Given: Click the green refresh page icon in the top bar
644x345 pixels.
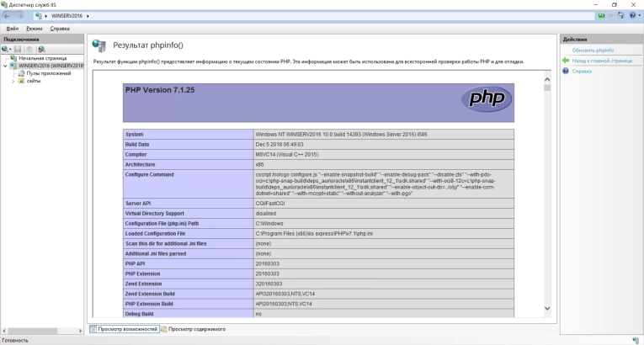Looking at the screenshot, I should [601, 16].
